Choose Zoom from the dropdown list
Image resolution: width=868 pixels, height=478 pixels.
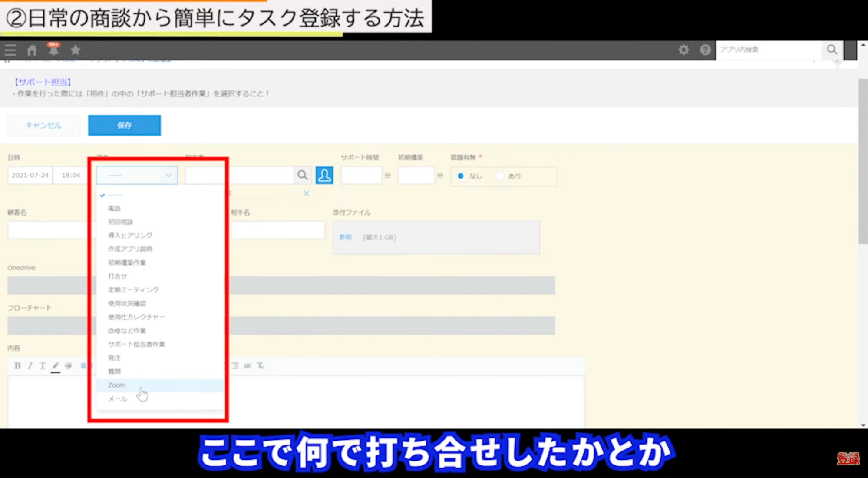tap(117, 385)
